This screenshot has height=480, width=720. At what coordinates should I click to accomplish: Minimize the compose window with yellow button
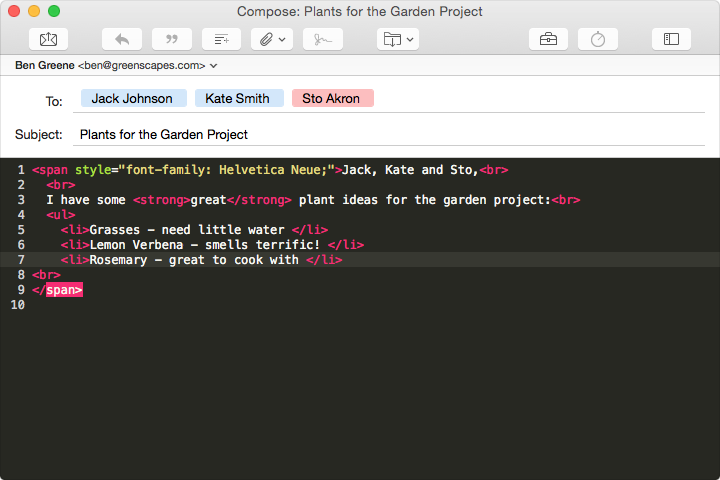point(34,11)
